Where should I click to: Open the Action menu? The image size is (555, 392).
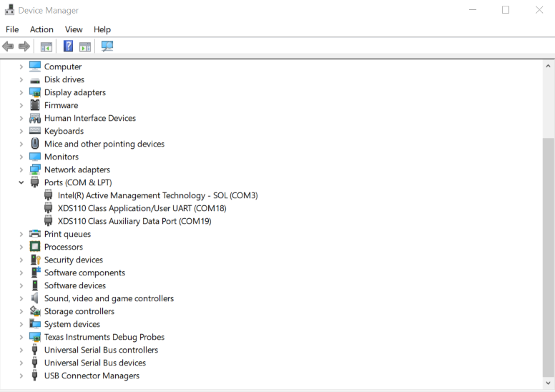pyautogui.click(x=41, y=29)
